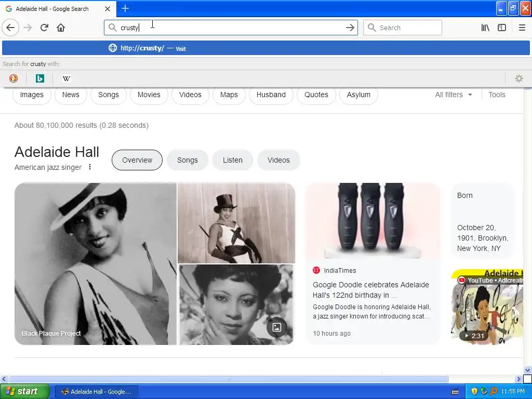
Task: Open the Listen tab
Action: coord(232,160)
